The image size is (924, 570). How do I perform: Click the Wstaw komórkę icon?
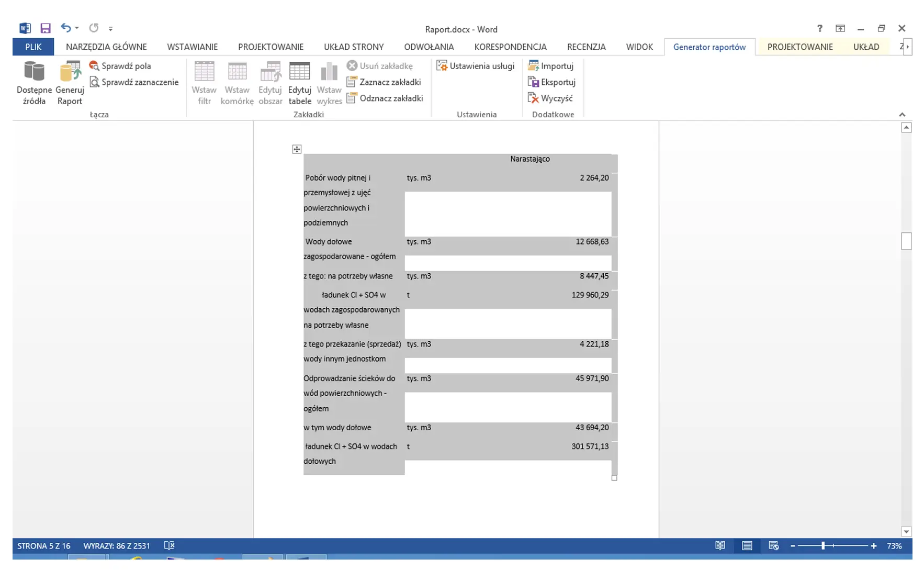[237, 83]
